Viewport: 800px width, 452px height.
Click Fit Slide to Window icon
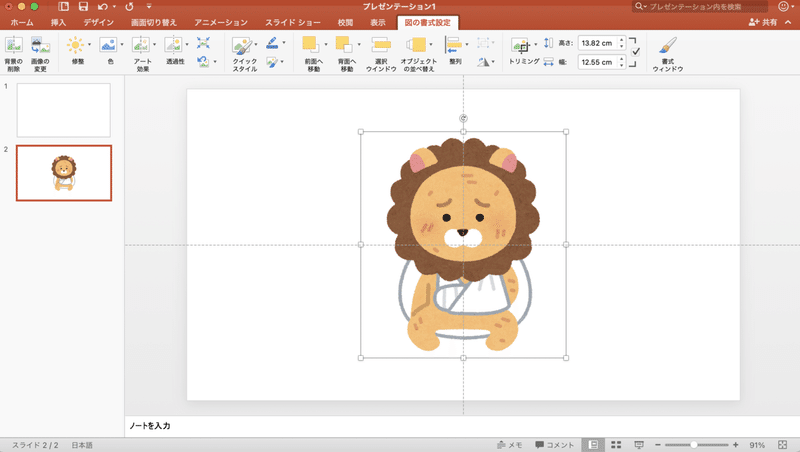coord(783,445)
